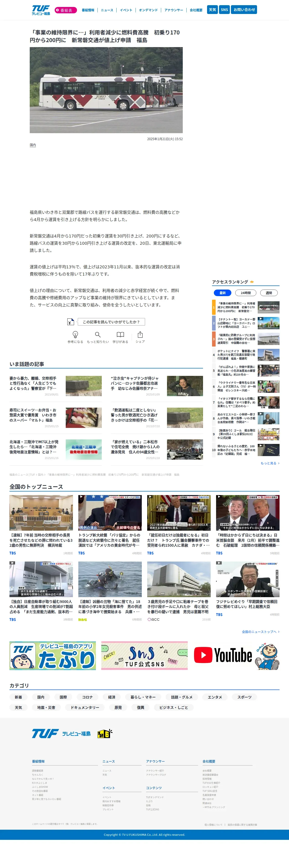Click 全国のニューストップへ link

point(260,632)
